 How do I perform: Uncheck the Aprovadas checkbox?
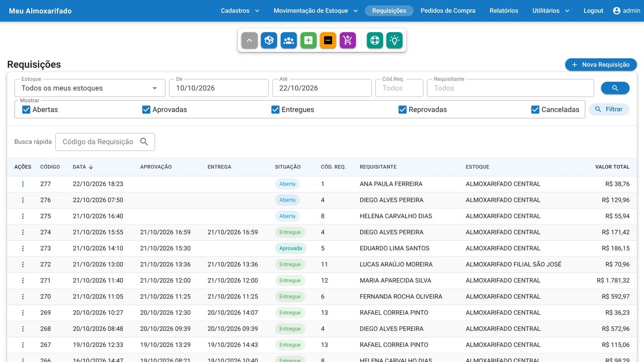[x=146, y=110]
